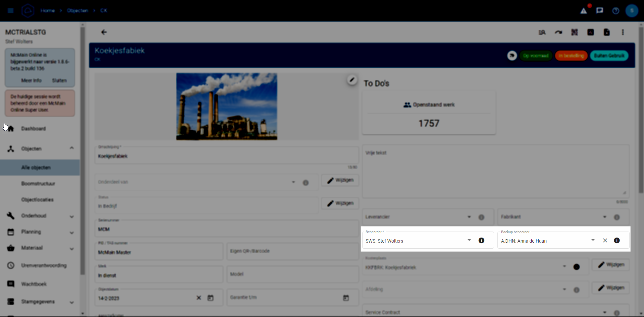Click info icon of Backup beheerder field
This screenshot has height=317, width=644.
(616, 241)
